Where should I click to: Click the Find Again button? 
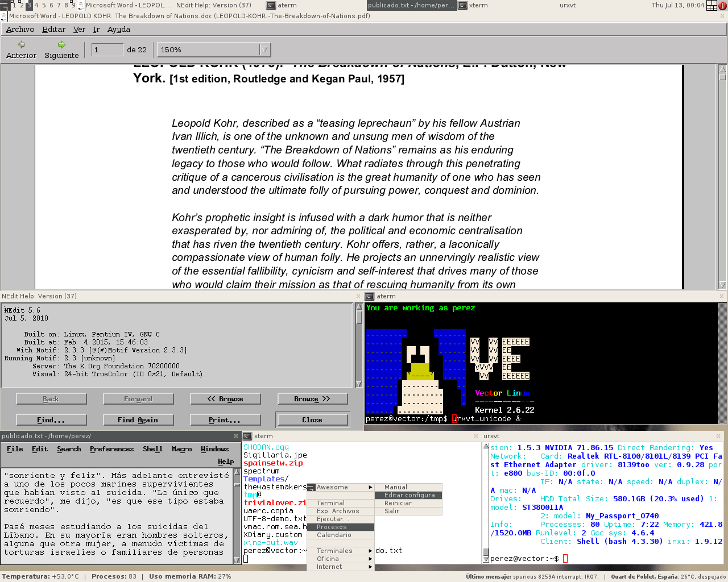click(x=138, y=420)
